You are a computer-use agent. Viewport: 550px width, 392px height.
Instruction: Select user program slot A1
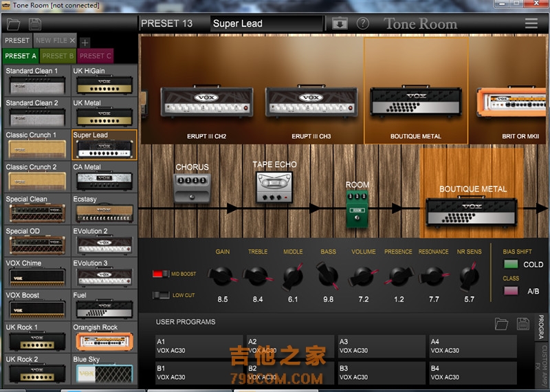pyautogui.click(x=199, y=346)
